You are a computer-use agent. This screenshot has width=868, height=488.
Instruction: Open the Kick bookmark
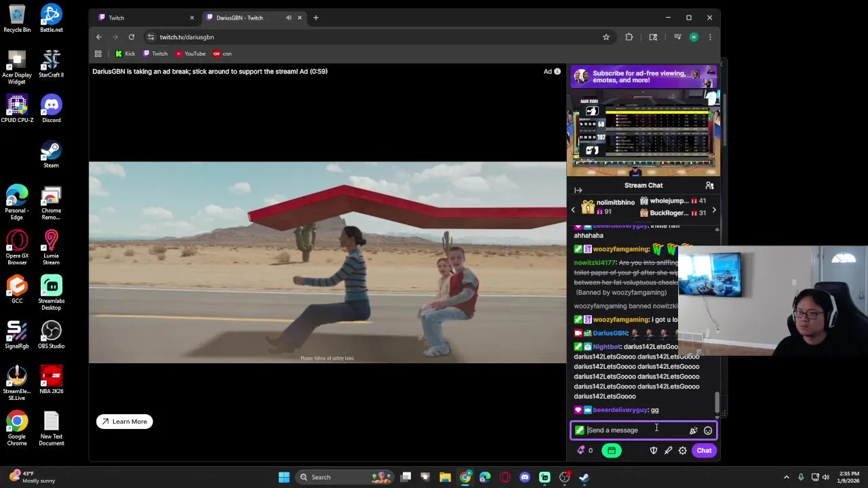[x=125, y=54]
